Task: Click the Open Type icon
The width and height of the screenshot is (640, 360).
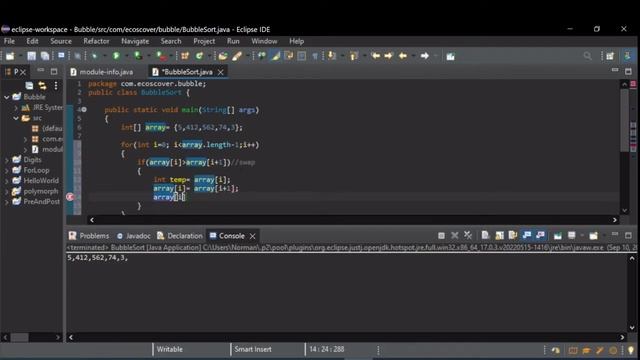Action: pos(223,56)
